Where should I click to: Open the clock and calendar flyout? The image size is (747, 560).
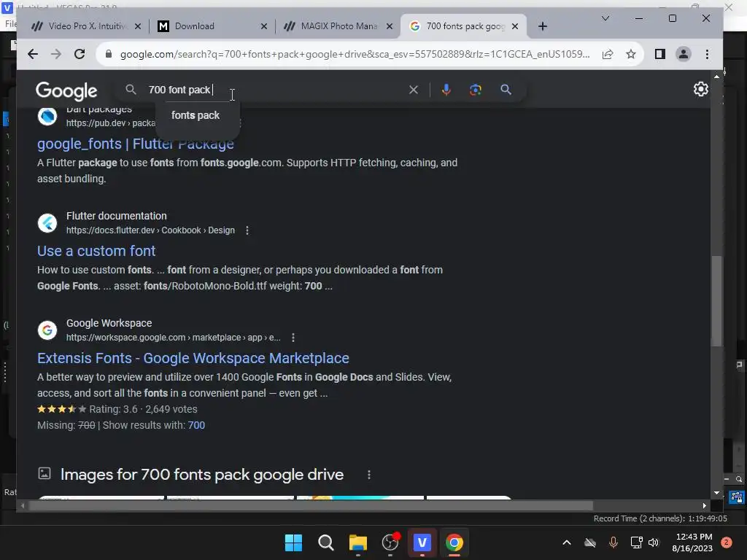point(693,542)
